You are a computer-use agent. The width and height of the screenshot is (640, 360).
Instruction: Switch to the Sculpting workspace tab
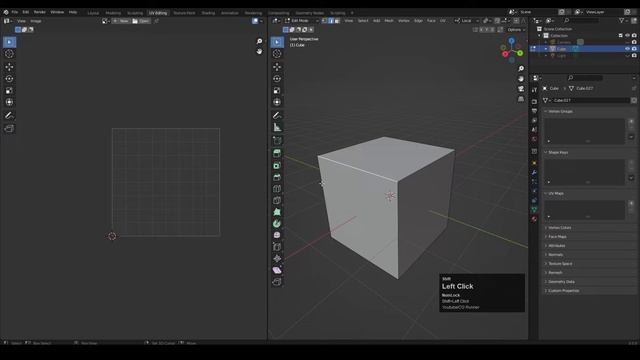click(135, 13)
